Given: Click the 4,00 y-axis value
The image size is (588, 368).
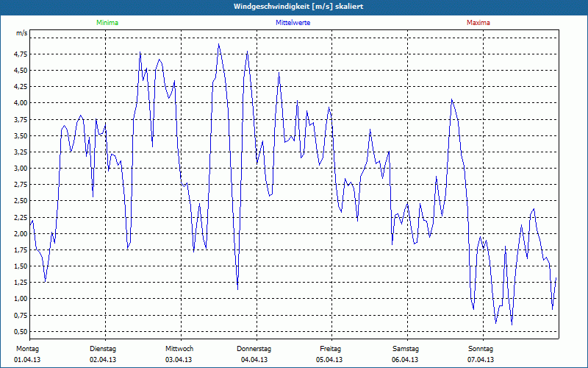Looking at the screenshot, I should click(21, 103).
